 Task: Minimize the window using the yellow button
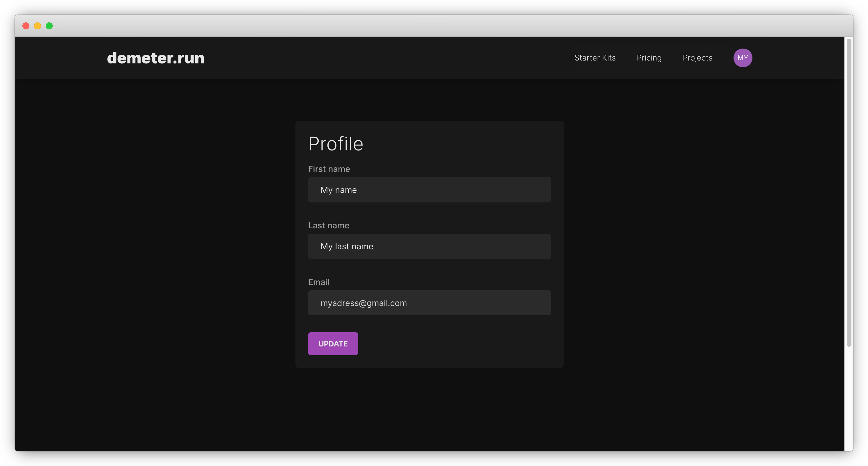coord(37,26)
